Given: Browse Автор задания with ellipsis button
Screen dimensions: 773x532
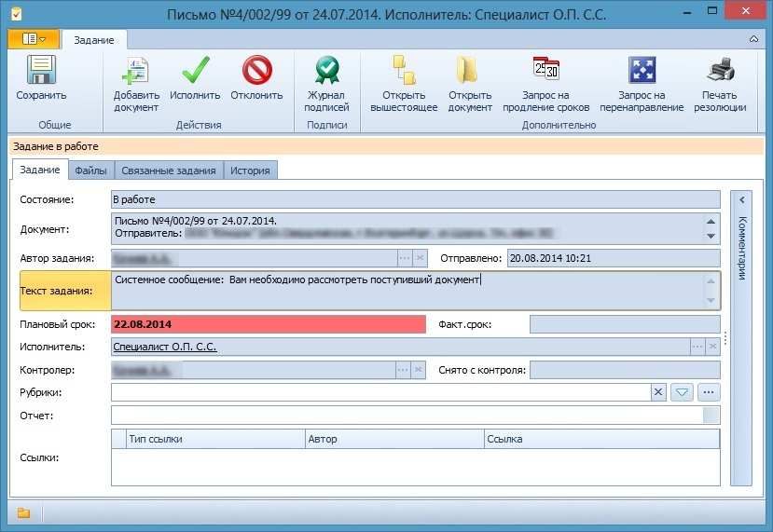Looking at the screenshot, I should click(405, 258).
